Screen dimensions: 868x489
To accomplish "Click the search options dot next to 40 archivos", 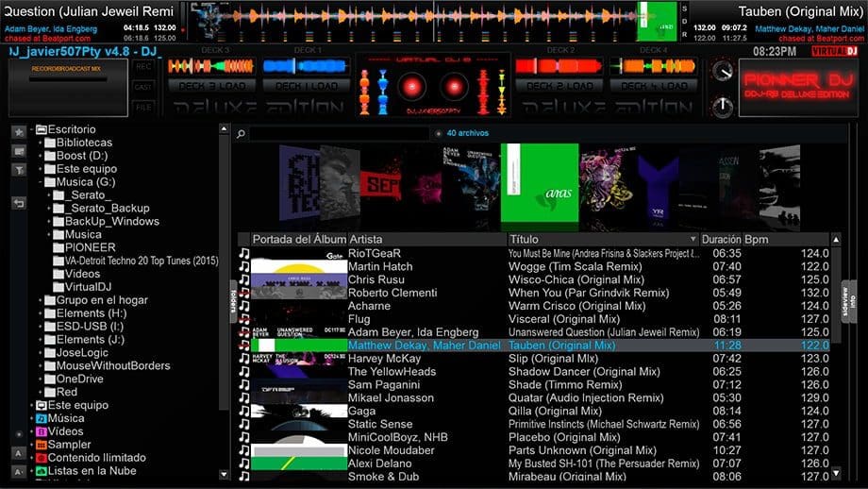I will pos(438,133).
